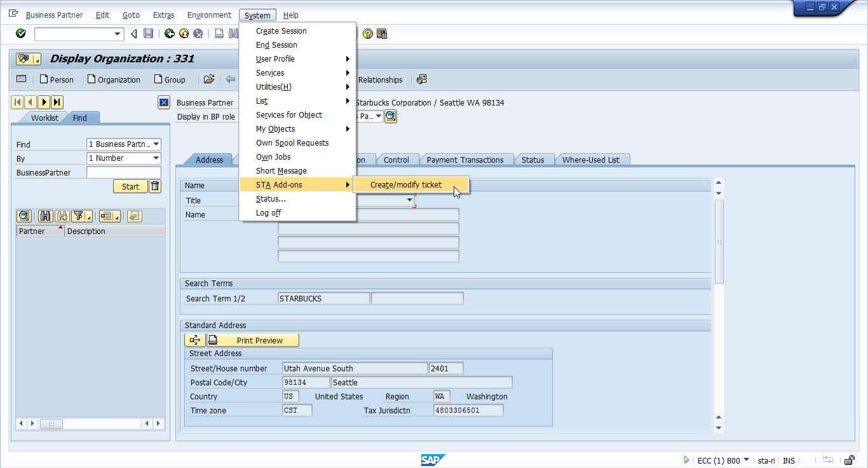
Task: Switch to the Control tab
Action: coord(397,160)
